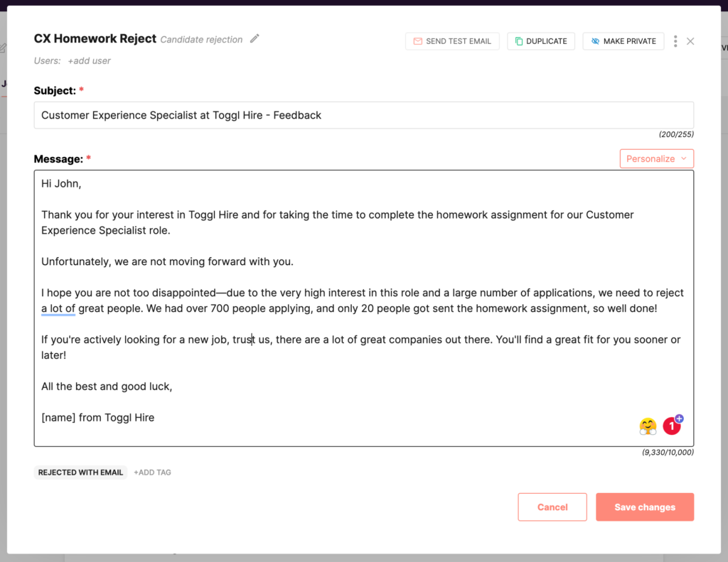Click Save changes
This screenshot has width=728, height=562.
pos(644,507)
